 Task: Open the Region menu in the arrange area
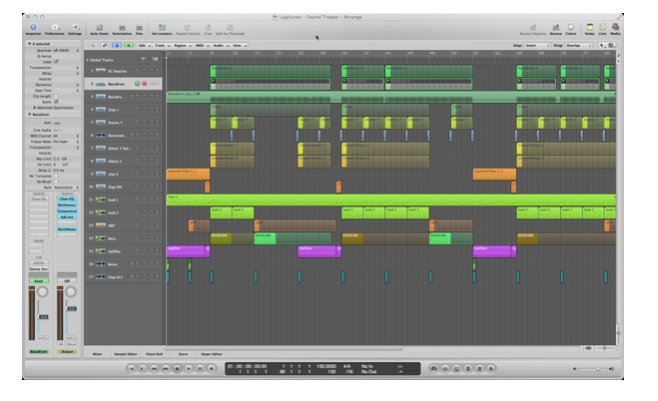point(183,45)
